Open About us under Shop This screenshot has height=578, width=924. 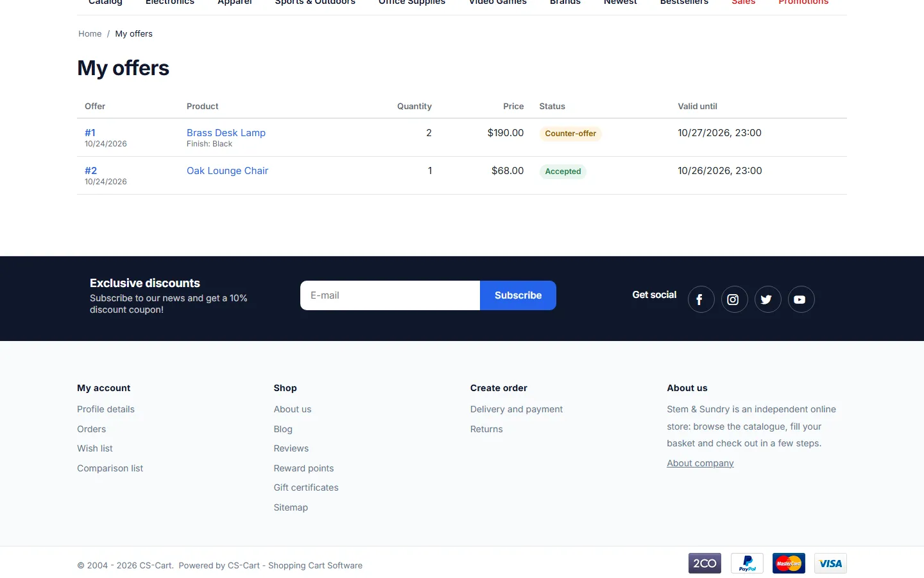click(x=293, y=409)
